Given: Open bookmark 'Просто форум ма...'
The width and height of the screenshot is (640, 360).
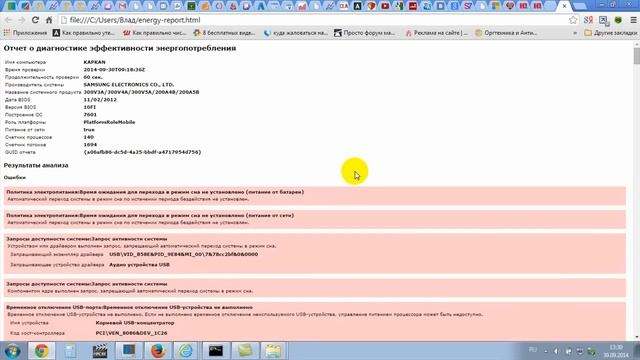Looking at the screenshot, I should 364,33.
